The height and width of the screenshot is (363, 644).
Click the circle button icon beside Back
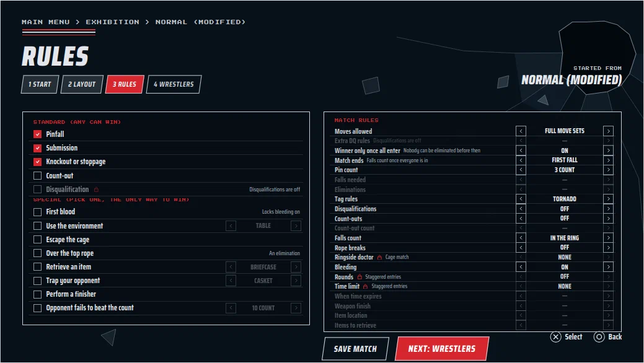tap(599, 337)
